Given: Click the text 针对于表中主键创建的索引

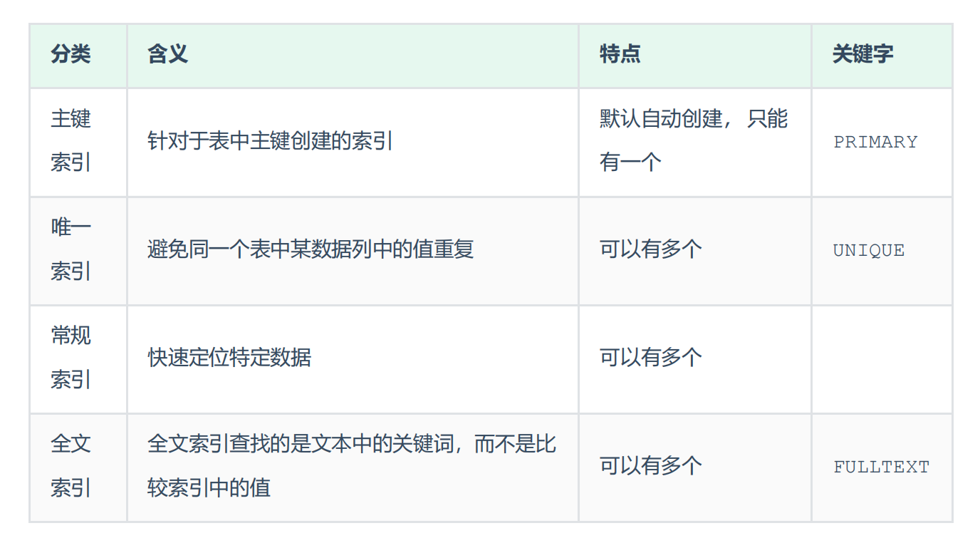Looking at the screenshot, I should tap(271, 141).
